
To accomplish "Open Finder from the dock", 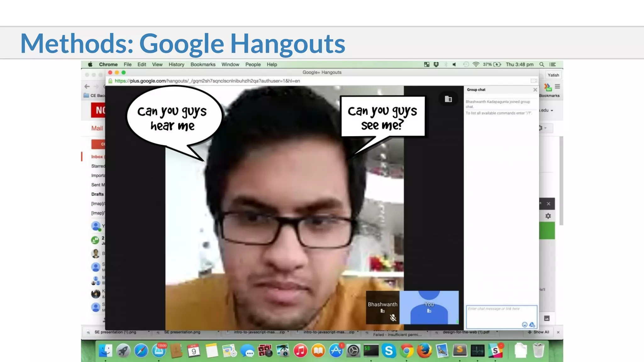I will [x=105, y=351].
